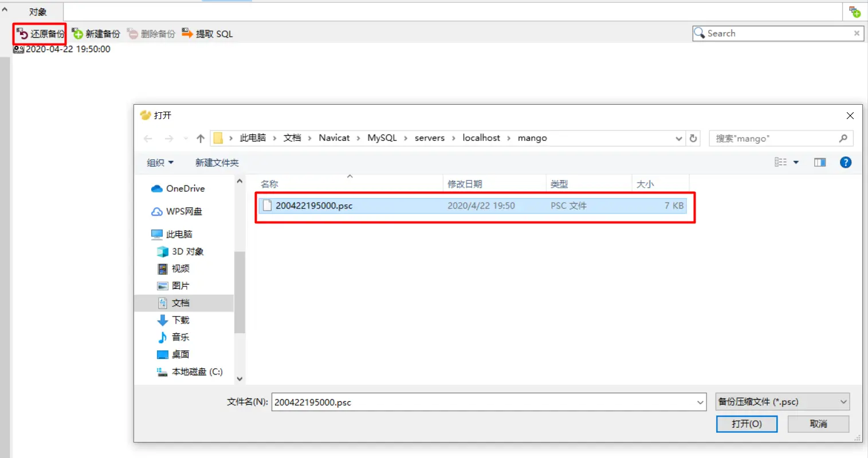The width and height of the screenshot is (868, 458).
Task: Sort files by 修改日期 column
Action: (x=494, y=184)
